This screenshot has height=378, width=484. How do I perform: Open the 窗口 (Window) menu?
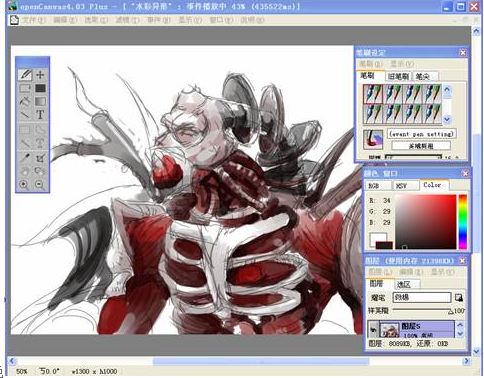(x=221, y=20)
